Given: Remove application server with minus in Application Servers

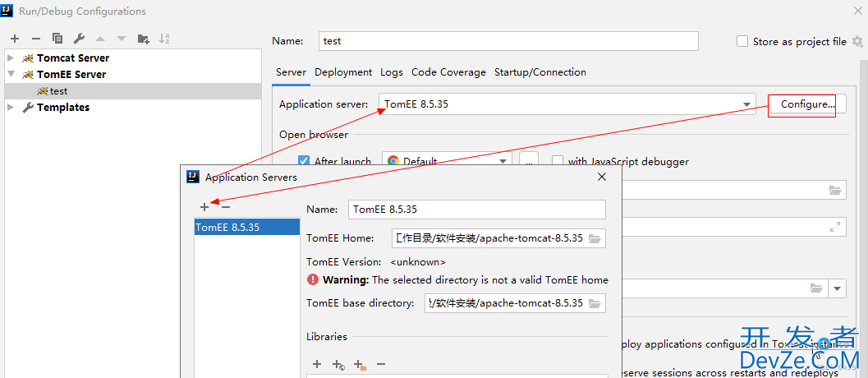Looking at the screenshot, I should (225, 207).
